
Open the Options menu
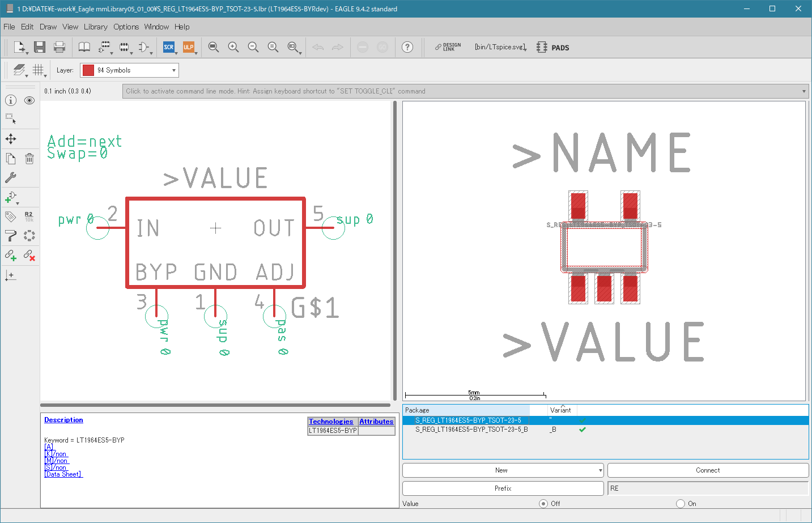(x=126, y=27)
